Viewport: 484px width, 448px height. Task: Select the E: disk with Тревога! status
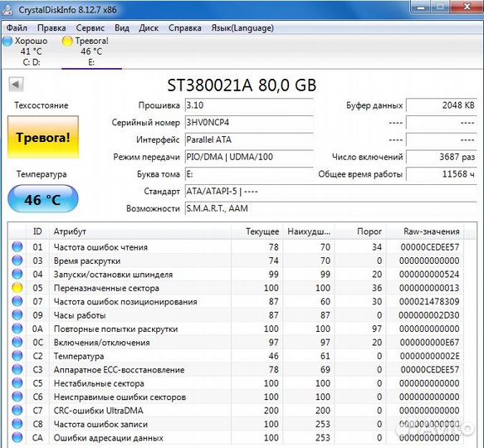tap(91, 51)
